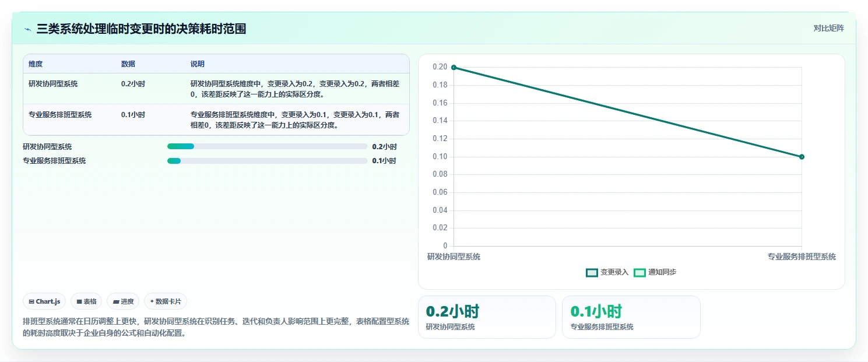
Task: Click the 专业服务排班型系统 progress bar label
Action: (x=54, y=161)
